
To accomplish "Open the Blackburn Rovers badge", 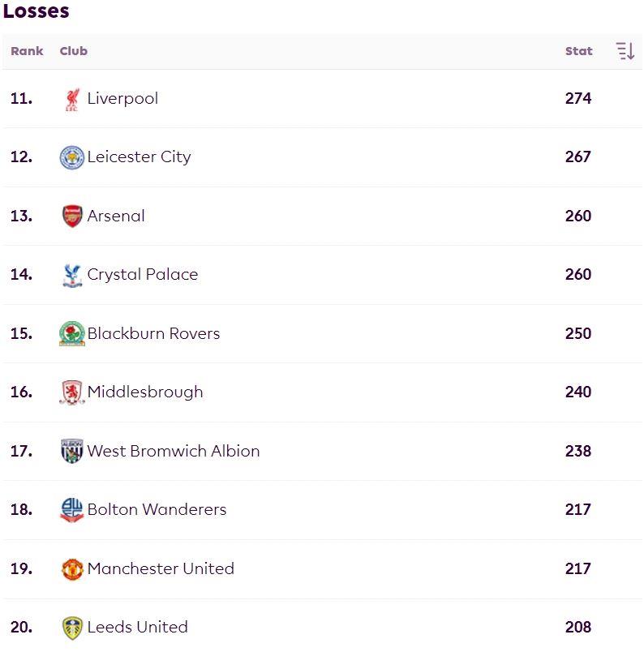I will point(72,333).
